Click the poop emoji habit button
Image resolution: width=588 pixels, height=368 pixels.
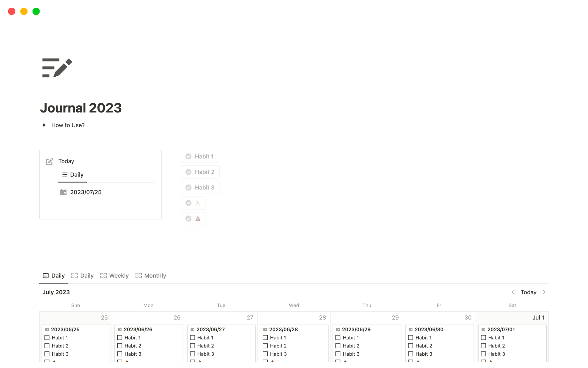(x=193, y=219)
